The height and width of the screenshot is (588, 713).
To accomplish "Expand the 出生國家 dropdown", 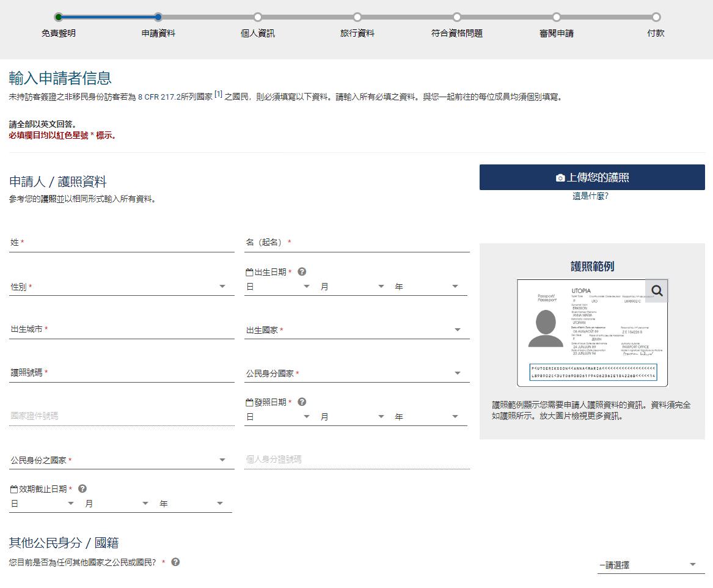I will coord(357,330).
